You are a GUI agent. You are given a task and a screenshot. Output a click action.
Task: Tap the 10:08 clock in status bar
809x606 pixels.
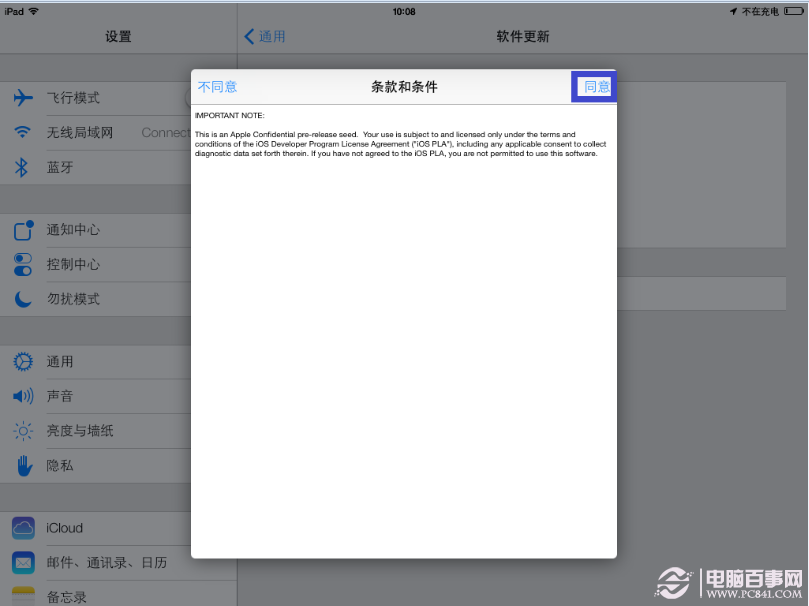click(x=404, y=11)
